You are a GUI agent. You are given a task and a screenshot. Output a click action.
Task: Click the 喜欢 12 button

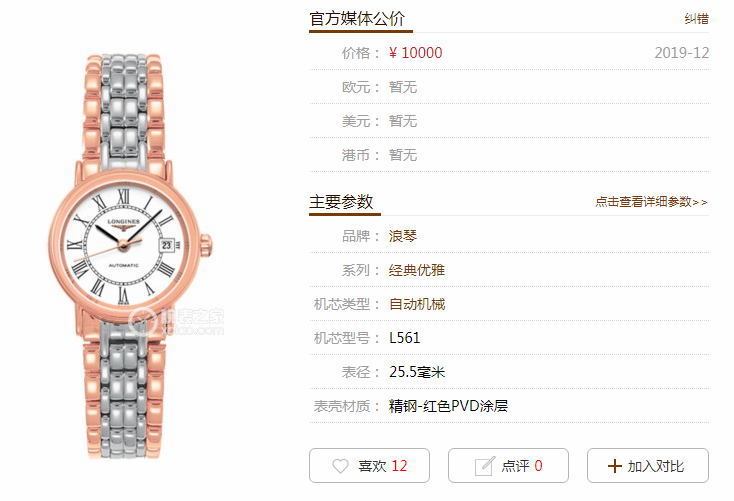[369, 465]
